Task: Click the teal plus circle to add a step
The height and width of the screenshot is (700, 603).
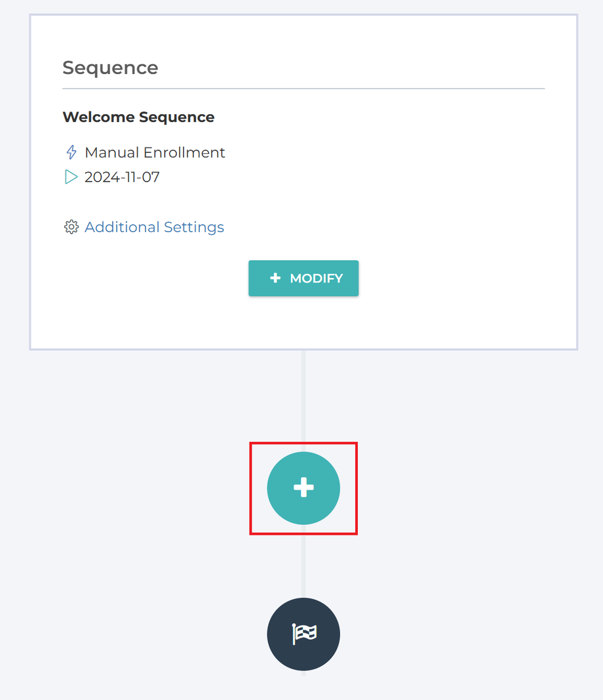Action: tap(303, 488)
